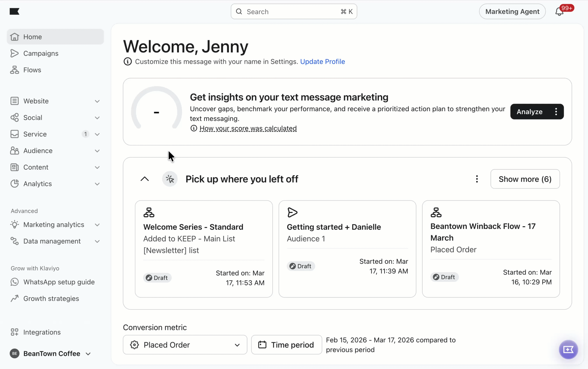Click Draft badge on Welcome Series card
Screen dimensions: 588x369
pyautogui.click(x=157, y=278)
